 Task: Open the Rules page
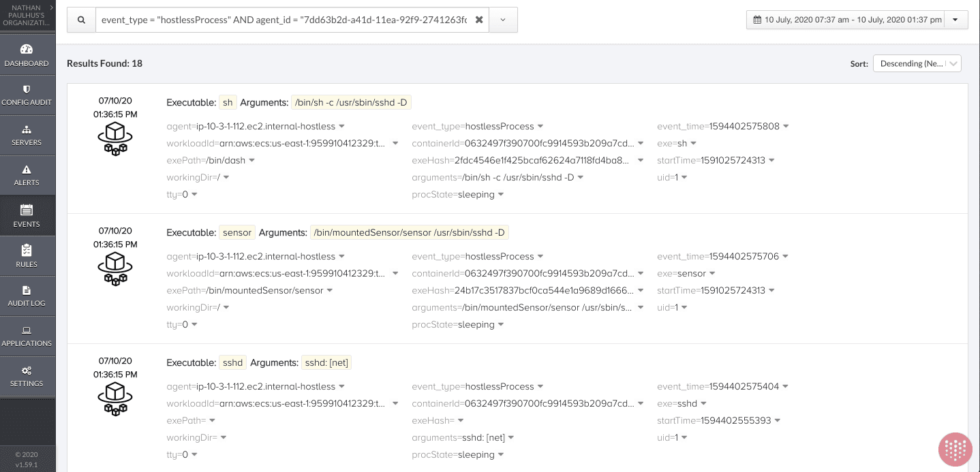pos(27,256)
